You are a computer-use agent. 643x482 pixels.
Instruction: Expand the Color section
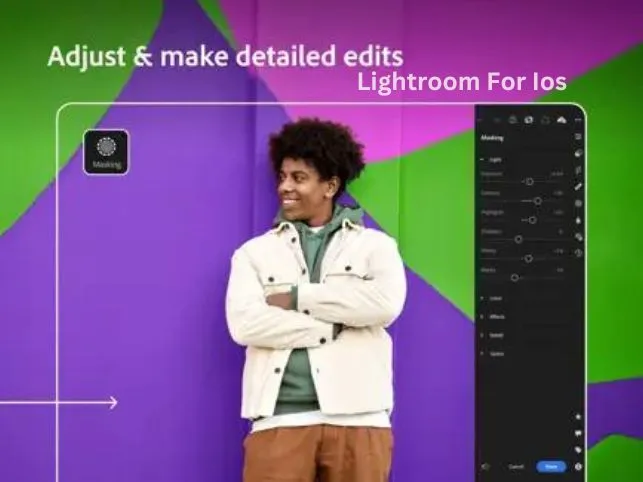coord(492,298)
